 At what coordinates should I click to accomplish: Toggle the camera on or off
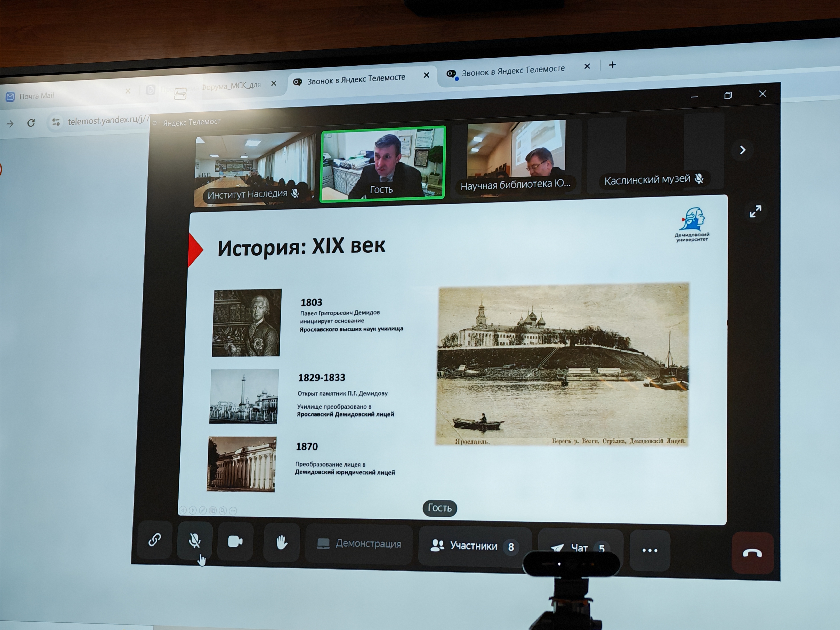[235, 542]
